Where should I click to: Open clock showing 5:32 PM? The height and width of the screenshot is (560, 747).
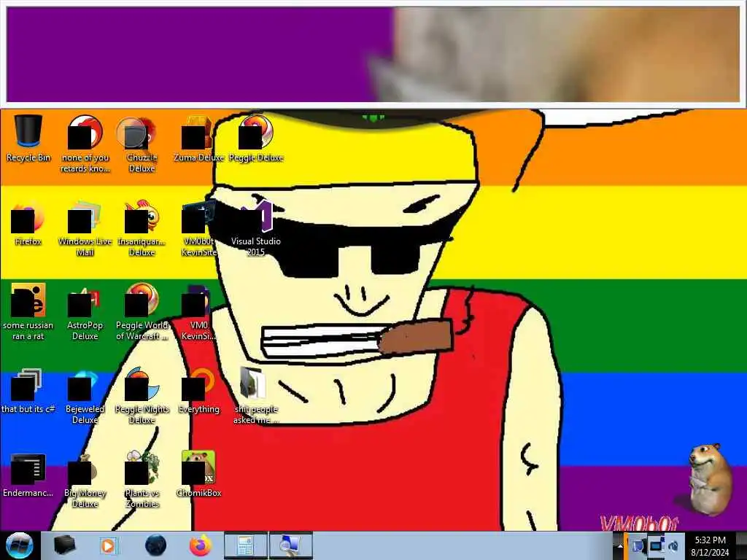click(710, 545)
